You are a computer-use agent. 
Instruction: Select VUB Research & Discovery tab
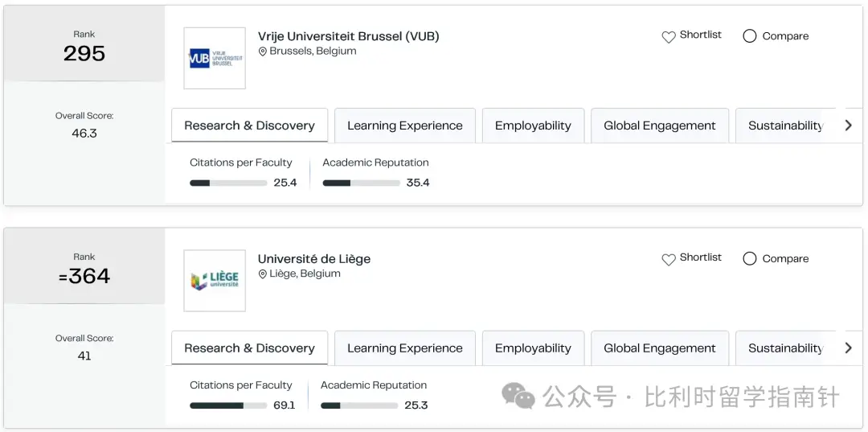pyautogui.click(x=250, y=125)
